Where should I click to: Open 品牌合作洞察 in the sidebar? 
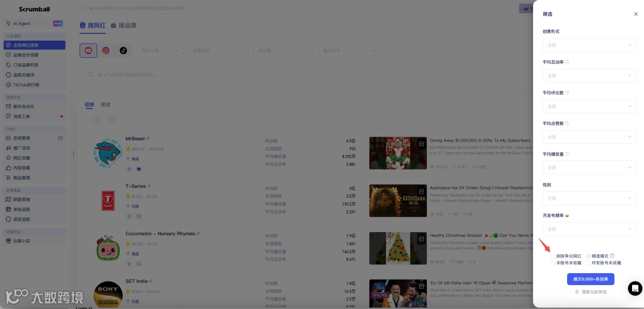tap(35, 55)
